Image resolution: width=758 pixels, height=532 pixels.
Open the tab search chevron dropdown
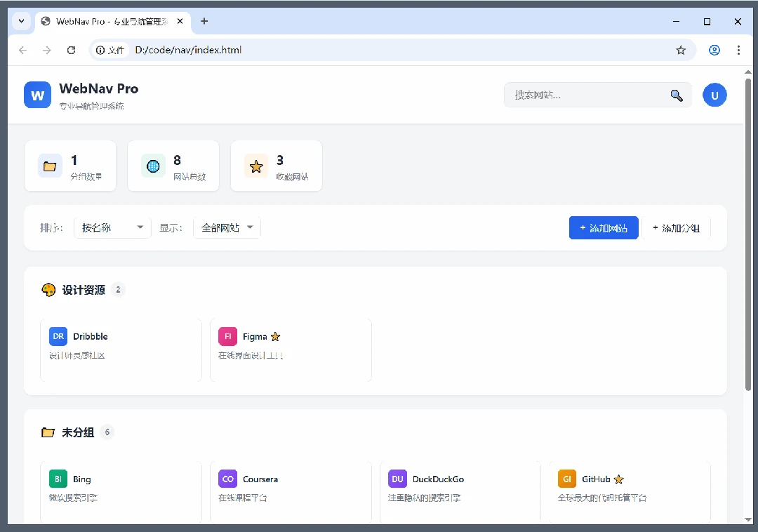point(21,21)
